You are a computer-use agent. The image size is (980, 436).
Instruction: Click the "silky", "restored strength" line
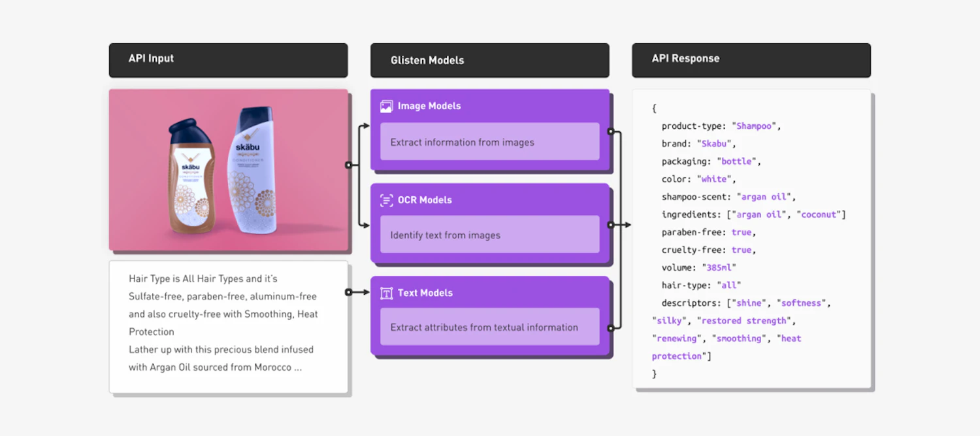pos(724,320)
